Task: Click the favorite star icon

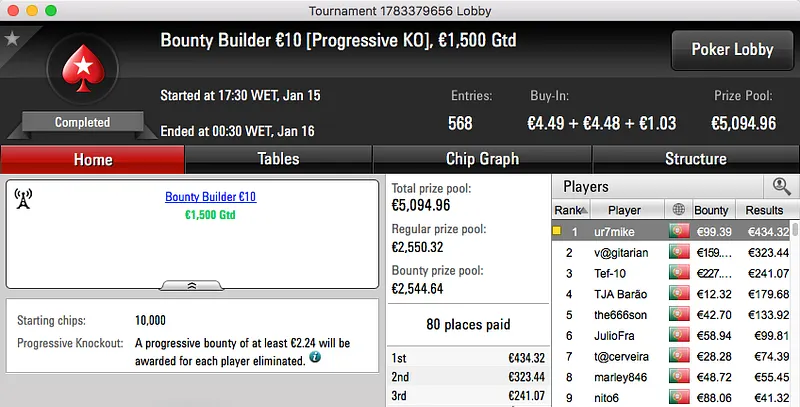Action: coord(13,39)
